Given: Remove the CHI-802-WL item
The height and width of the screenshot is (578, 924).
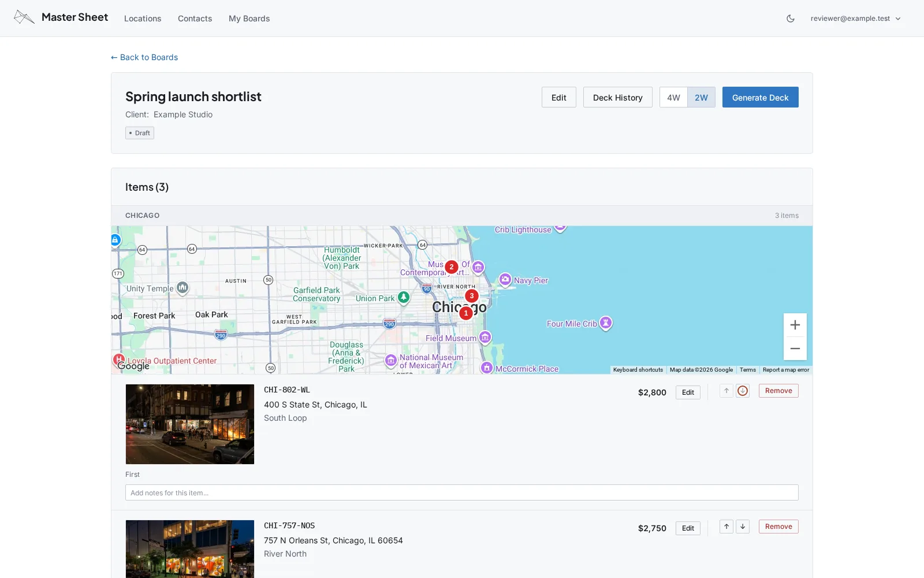Looking at the screenshot, I should 778,391.
